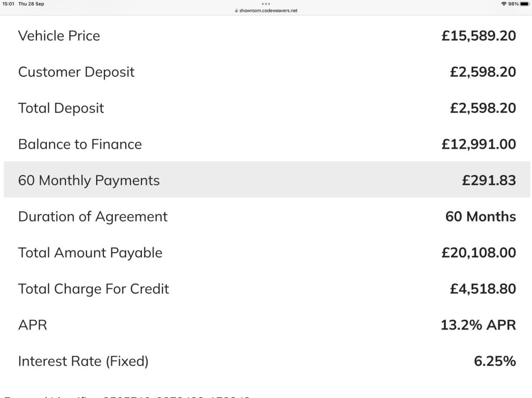The width and height of the screenshot is (532, 398).
Task: Click the £15,589.20 vehicle price amount
Action: click(478, 36)
